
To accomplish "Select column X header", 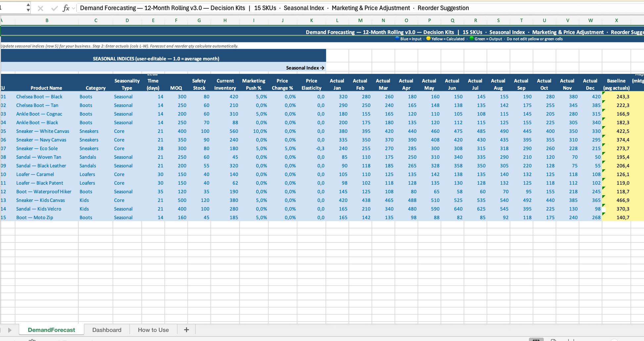I will click(x=616, y=21).
